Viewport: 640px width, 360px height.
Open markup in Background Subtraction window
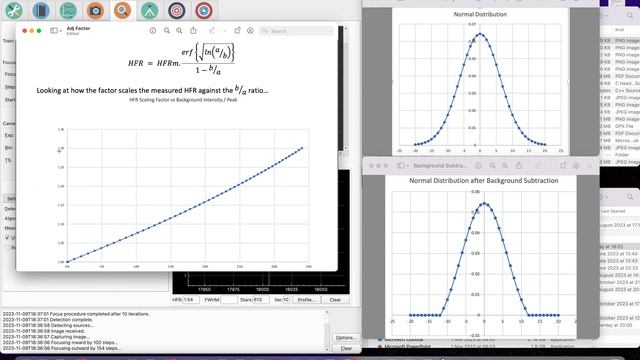point(576,166)
